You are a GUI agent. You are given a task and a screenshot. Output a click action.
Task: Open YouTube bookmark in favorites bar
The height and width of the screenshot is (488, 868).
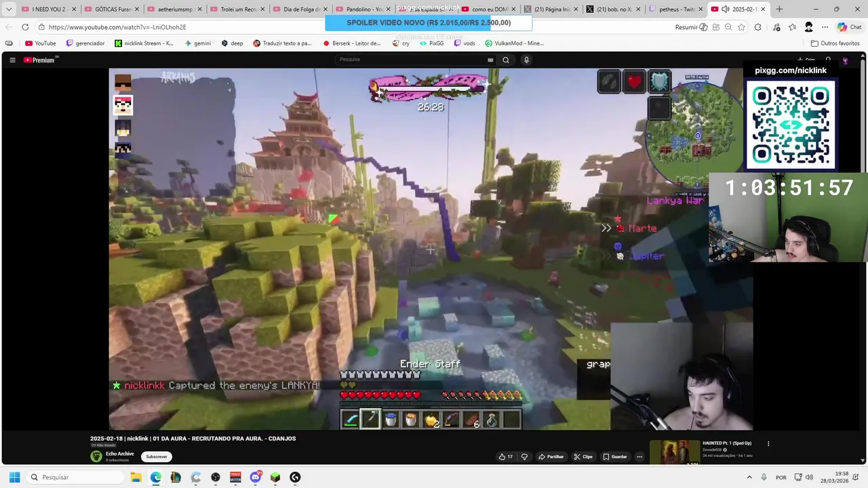pos(41,43)
